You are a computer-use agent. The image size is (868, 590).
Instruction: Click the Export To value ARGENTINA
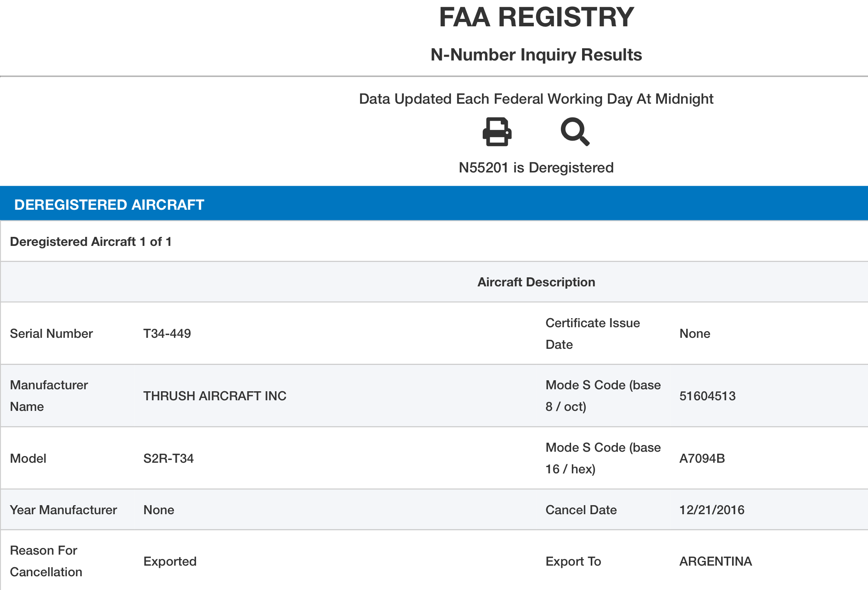[x=716, y=561]
